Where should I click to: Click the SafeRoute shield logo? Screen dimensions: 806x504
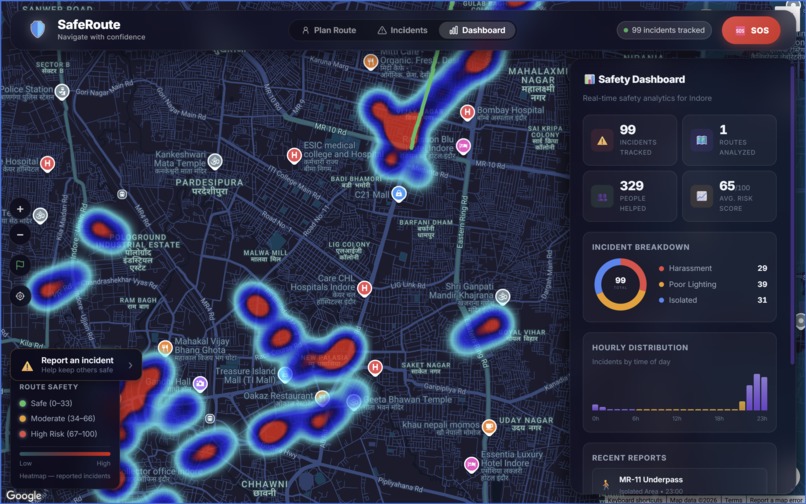click(x=38, y=29)
